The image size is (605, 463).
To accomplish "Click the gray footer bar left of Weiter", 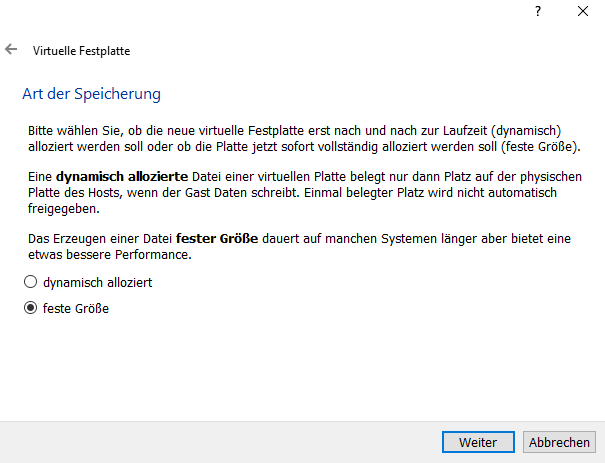I will (220, 442).
